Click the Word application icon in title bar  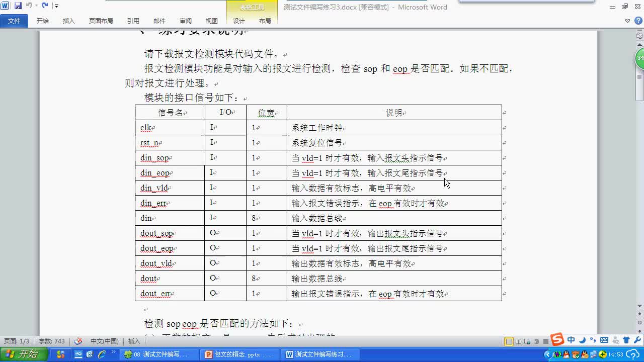pos(5,6)
